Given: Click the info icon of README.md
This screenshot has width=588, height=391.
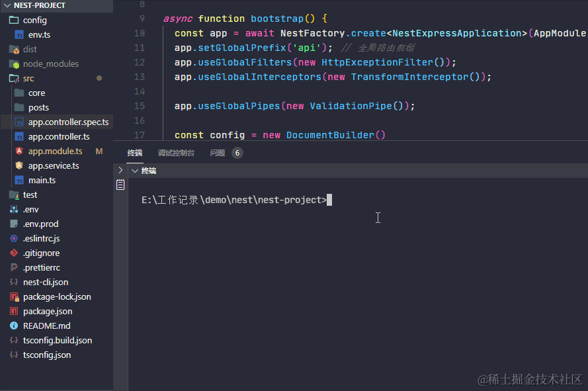Looking at the screenshot, I should tap(14, 326).
